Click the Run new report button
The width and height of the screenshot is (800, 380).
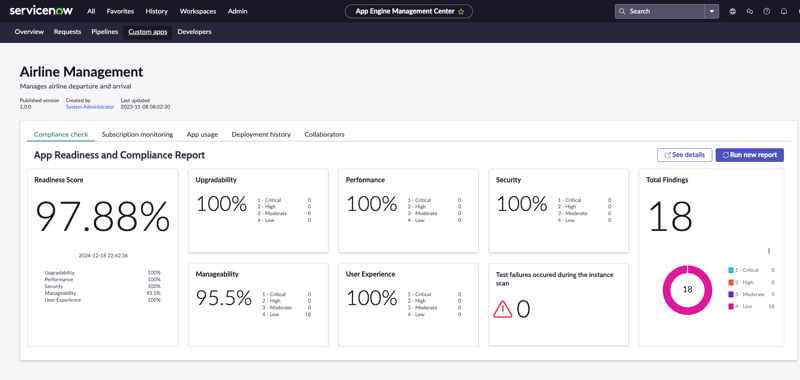tap(749, 155)
